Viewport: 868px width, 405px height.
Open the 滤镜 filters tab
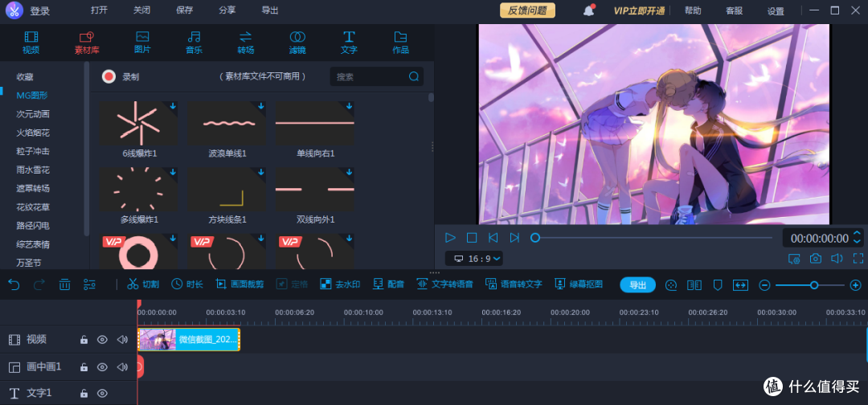pos(297,43)
